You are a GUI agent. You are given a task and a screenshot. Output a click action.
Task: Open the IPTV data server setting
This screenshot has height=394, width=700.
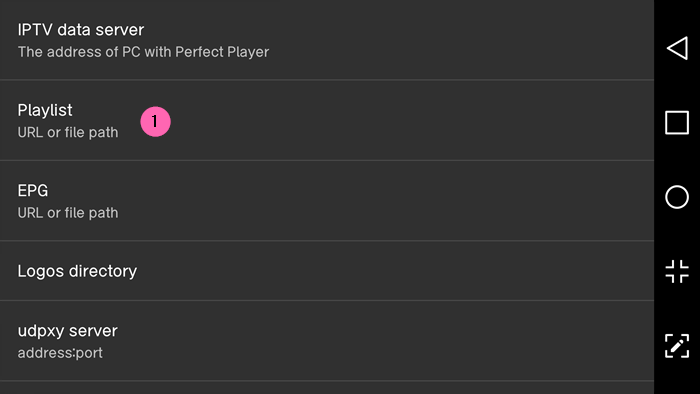327,40
